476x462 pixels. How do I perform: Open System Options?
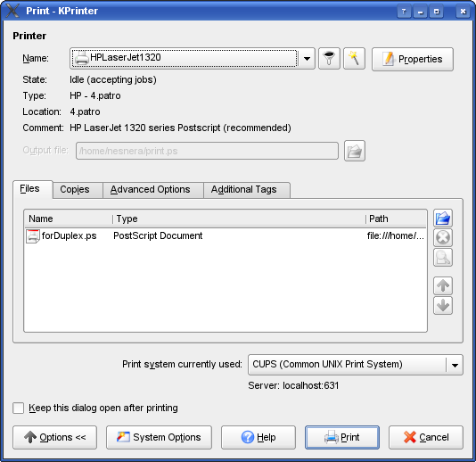[159, 437]
